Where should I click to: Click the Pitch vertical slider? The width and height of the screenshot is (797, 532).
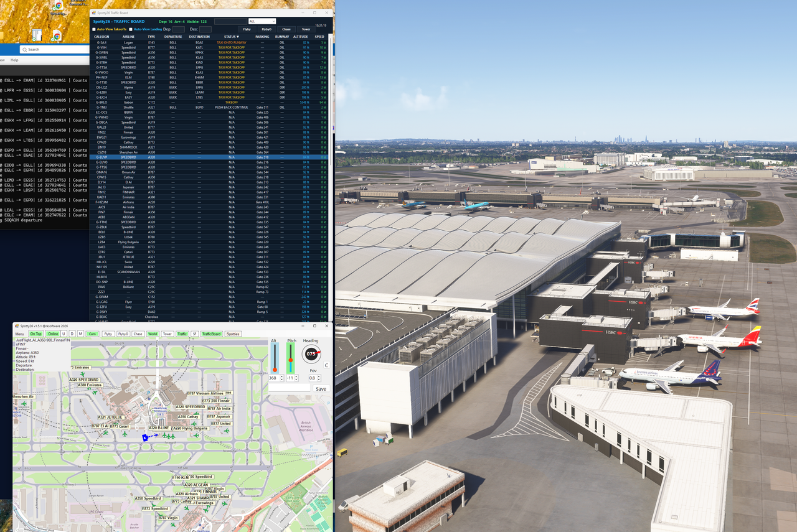tap(290, 358)
